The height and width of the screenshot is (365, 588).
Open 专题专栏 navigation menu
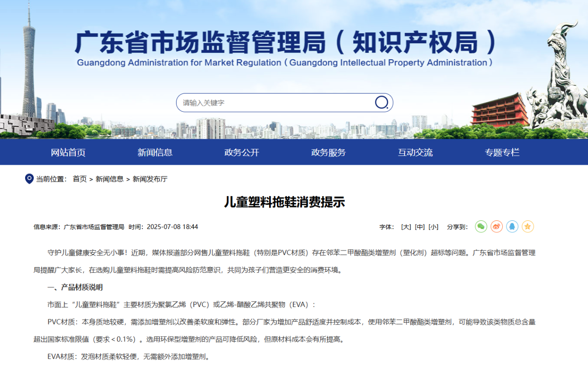[502, 152]
